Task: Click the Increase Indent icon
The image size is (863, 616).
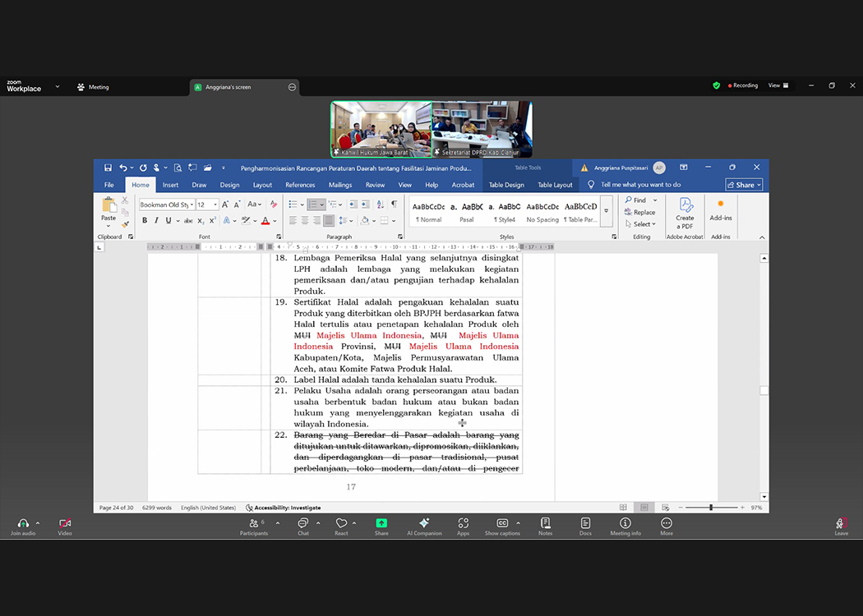Action: (365, 205)
